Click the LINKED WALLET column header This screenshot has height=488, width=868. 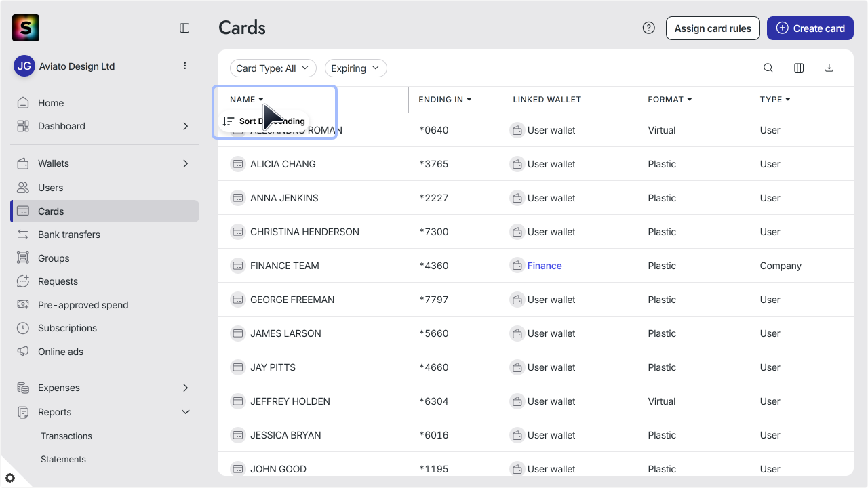click(547, 100)
